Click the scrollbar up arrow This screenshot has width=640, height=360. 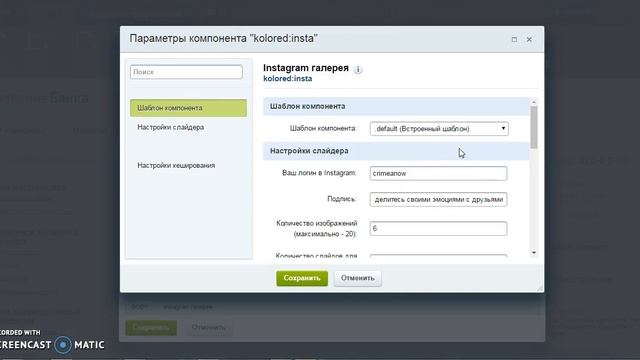[x=534, y=102]
